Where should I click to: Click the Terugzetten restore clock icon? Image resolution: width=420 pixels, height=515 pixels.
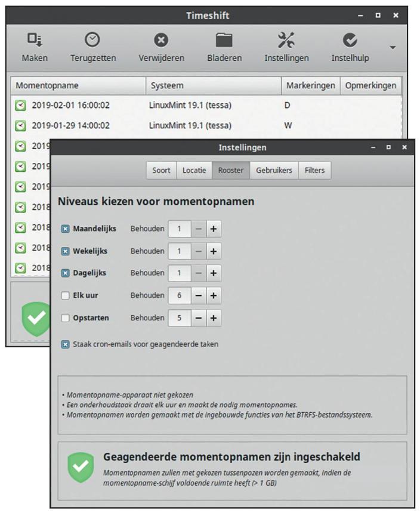pos(92,39)
